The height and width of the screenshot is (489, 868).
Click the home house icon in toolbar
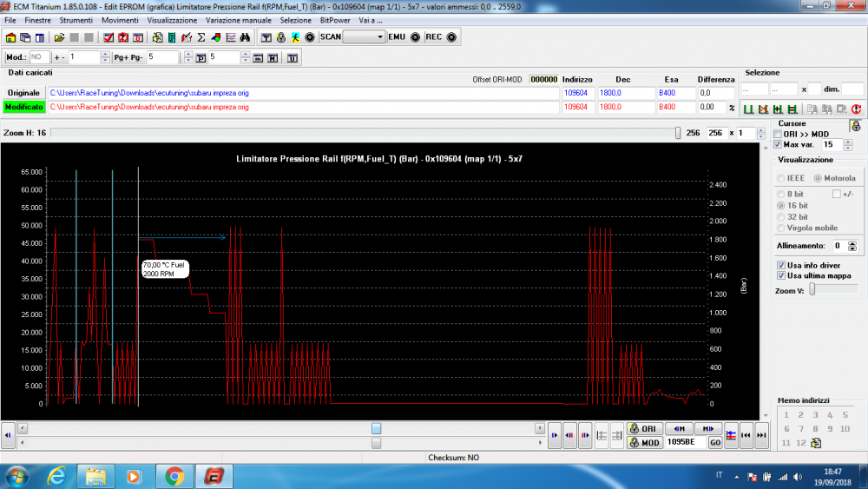pos(10,37)
